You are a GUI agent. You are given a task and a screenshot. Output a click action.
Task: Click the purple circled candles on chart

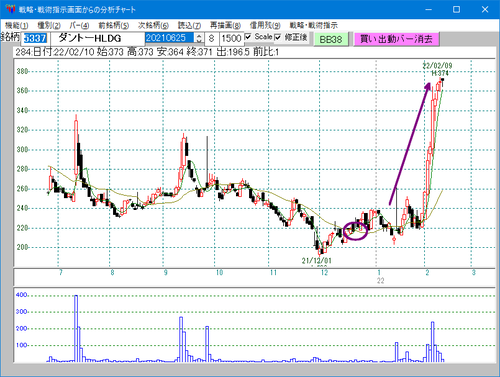(355, 231)
